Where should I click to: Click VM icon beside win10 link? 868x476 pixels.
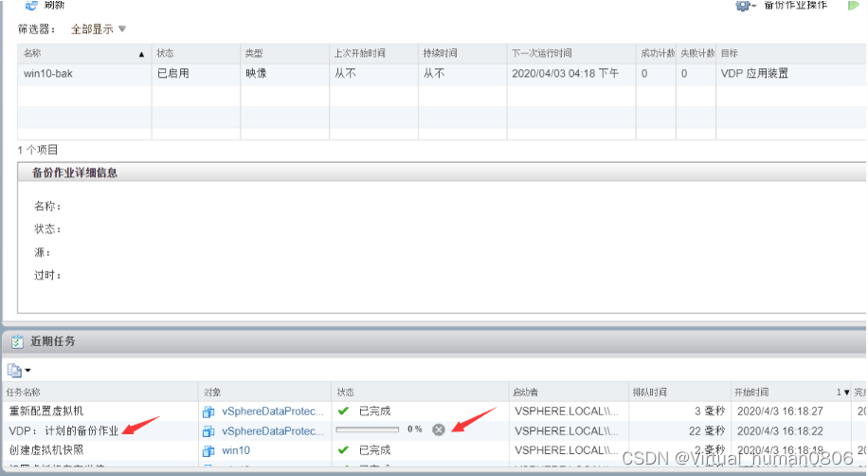click(208, 451)
